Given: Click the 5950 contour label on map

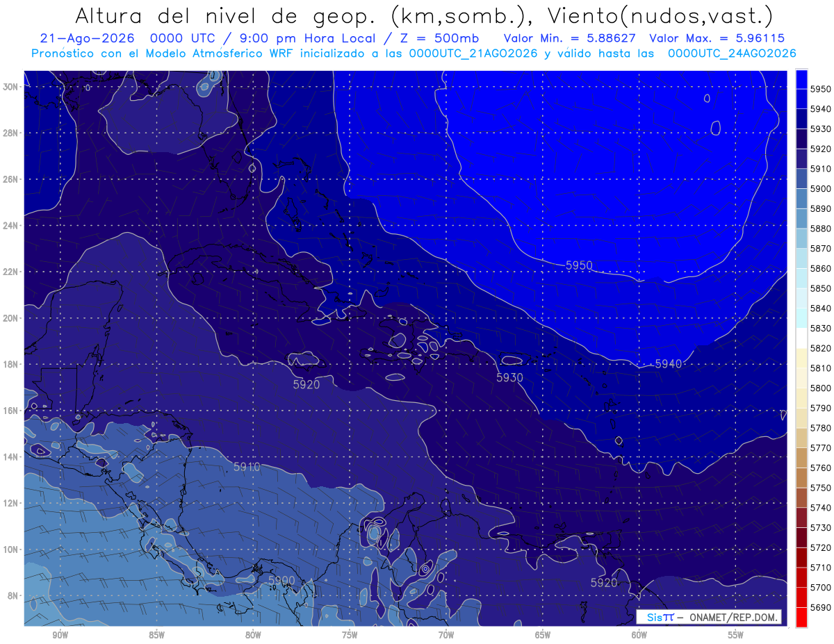Looking at the screenshot, I should [579, 265].
